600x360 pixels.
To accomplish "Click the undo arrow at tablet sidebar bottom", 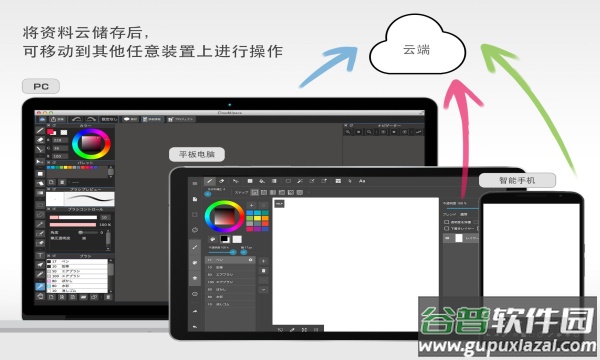I will point(195,326).
